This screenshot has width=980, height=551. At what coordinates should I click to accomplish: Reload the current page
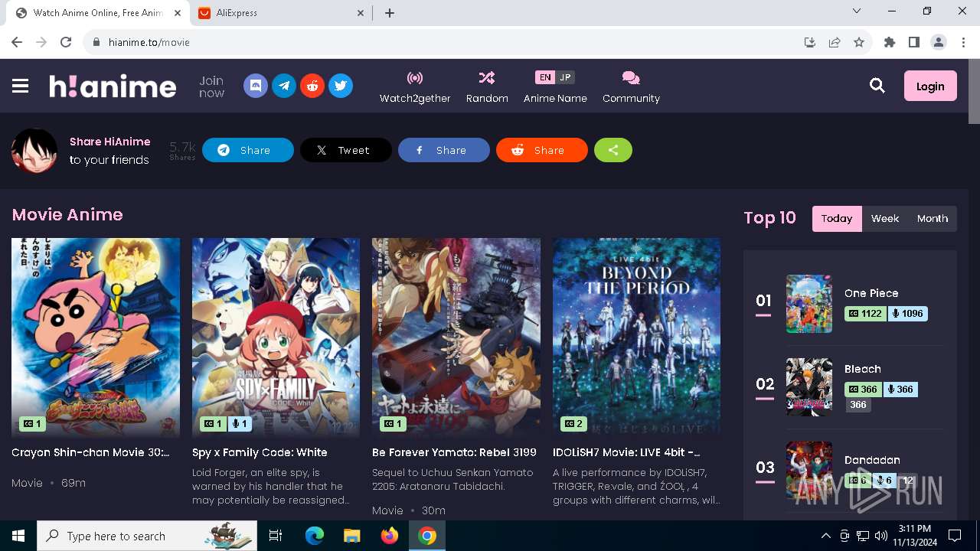click(x=66, y=42)
